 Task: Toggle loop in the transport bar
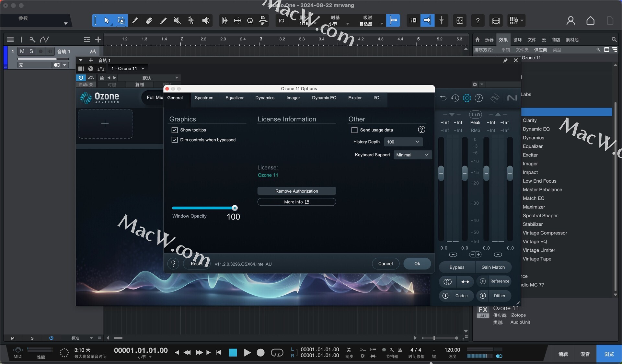(277, 352)
